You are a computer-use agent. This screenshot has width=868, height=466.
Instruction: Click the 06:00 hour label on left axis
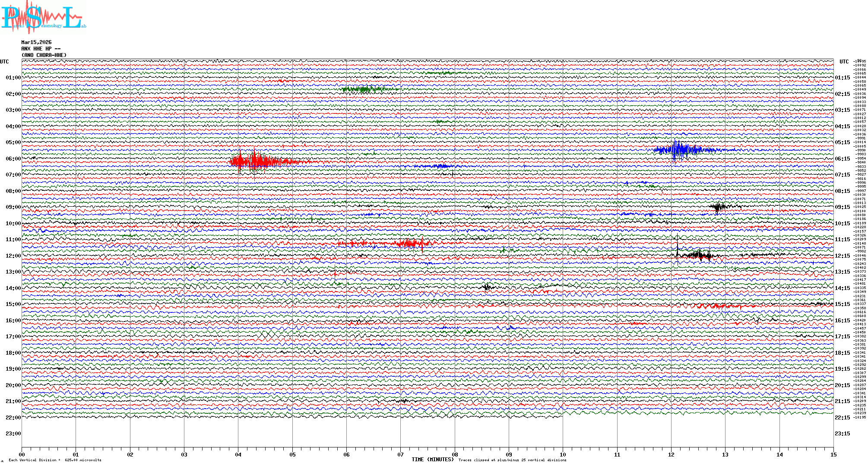pyautogui.click(x=13, y=159)
